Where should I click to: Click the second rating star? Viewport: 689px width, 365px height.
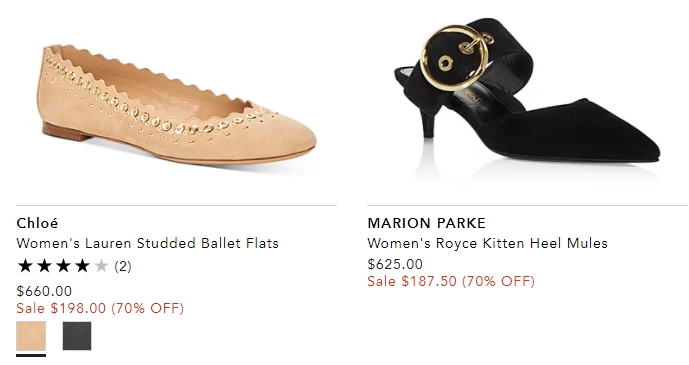(x=44, y=266)
